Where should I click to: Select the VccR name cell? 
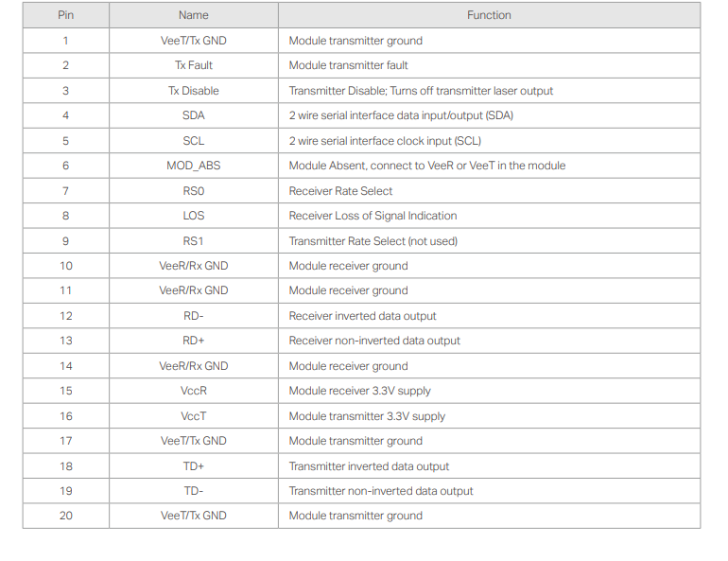tap(193, 391)
